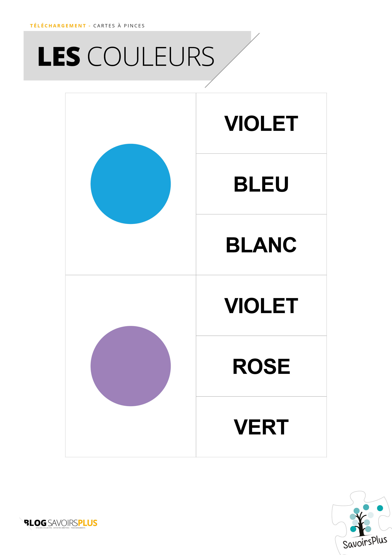Click the COULEURS title word
Viewport: 392px width, 555px height.
tap(150, 57)
